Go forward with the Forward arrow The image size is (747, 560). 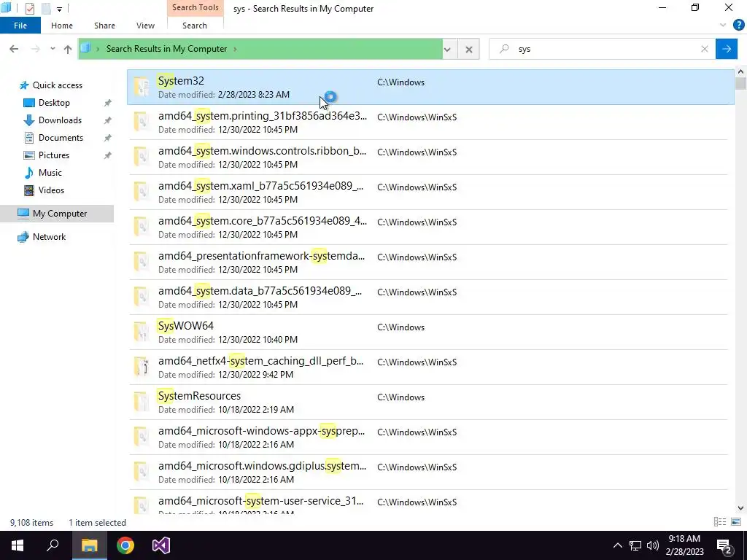click(35, 49)
